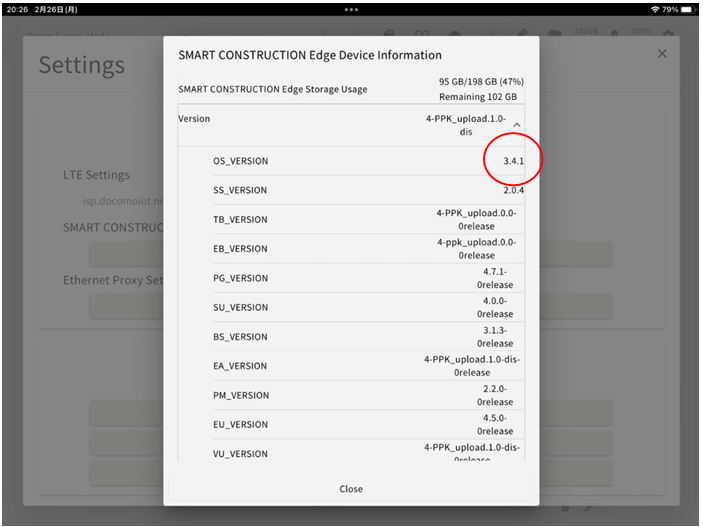The width and height of the screenshot is (703, 527).
Task: Select the EU_VERSION row label
Action: pos(240,425)
